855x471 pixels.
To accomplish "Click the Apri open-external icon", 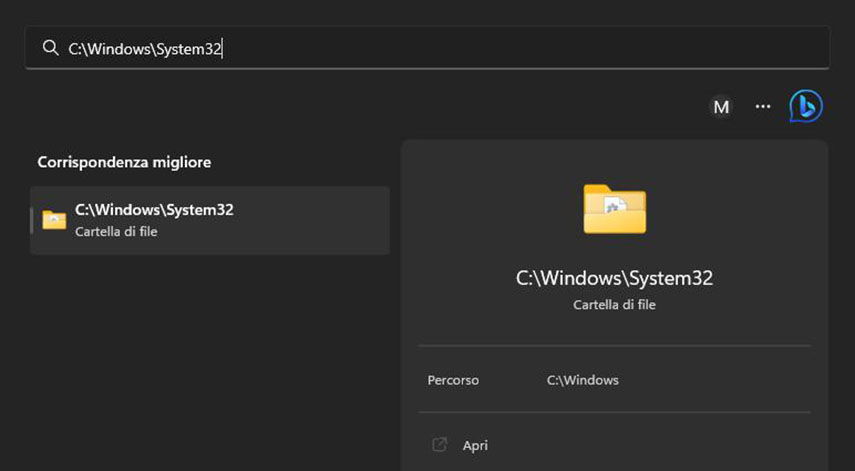I will [438, 445].
